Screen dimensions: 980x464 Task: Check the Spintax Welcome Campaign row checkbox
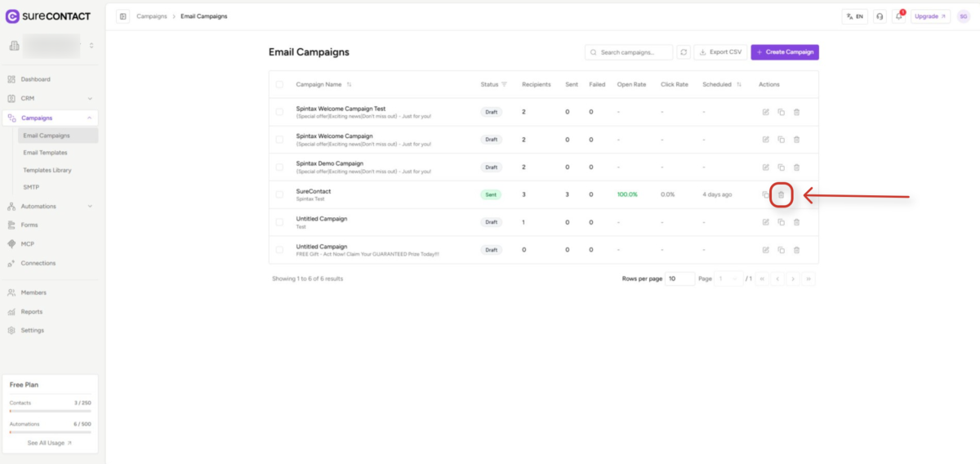point(279,140)
